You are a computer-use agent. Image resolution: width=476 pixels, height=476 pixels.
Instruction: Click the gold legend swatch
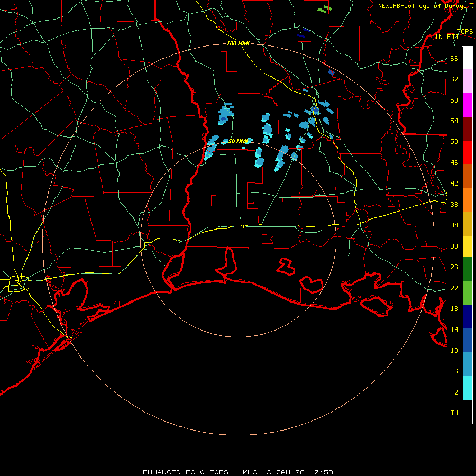pyautogui.click(x=467, y=224)
